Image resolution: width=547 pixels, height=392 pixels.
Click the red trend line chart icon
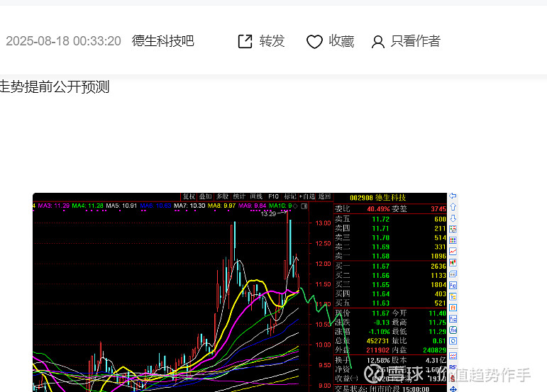pos(453,252)
